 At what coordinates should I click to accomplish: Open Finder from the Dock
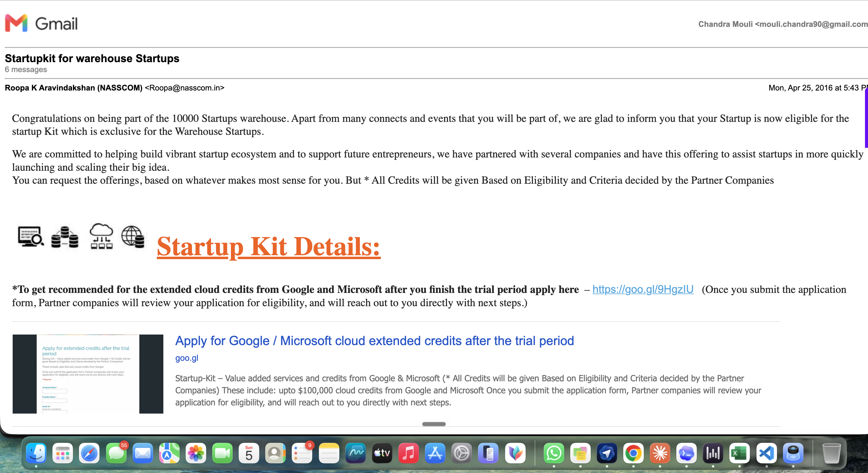(x=36, y=453)
